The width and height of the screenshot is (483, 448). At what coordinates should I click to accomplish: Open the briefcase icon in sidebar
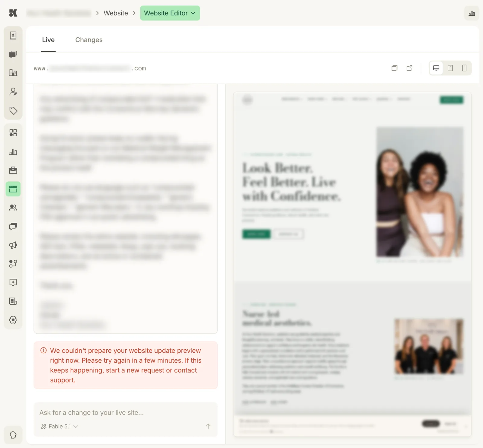[13, 170]
